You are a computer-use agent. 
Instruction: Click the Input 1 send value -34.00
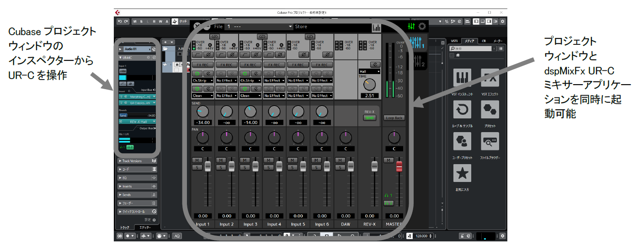point(203,123)
